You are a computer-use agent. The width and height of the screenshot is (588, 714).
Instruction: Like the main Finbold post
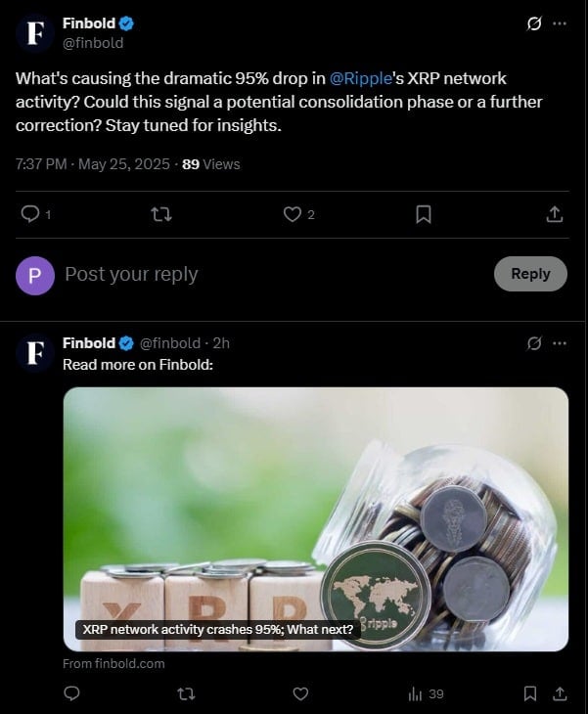[292, 213]
